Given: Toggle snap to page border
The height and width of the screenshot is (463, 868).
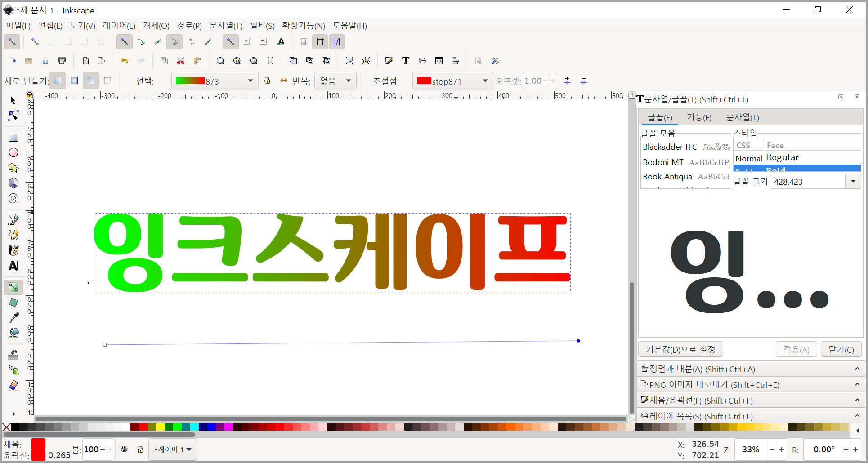Looking at the screenshot, I should (x=304, y=42).
